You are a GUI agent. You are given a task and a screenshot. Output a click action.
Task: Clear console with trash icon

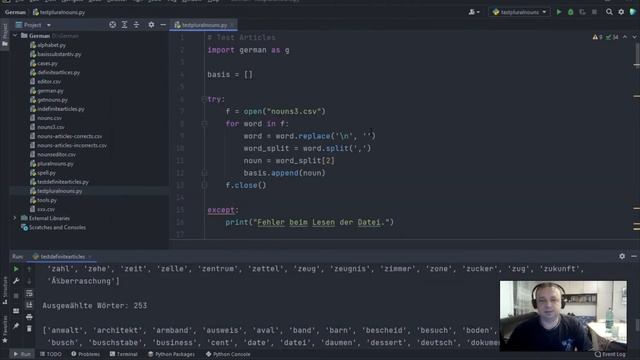click(29, 329)
